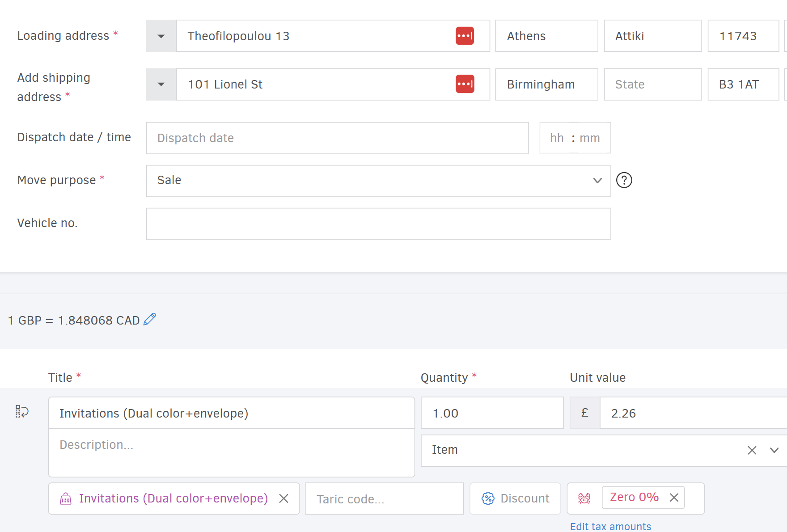Edit the B3 1AT postal code field
This screenshot has width=787, height=532.
click(x=743, y=84)
